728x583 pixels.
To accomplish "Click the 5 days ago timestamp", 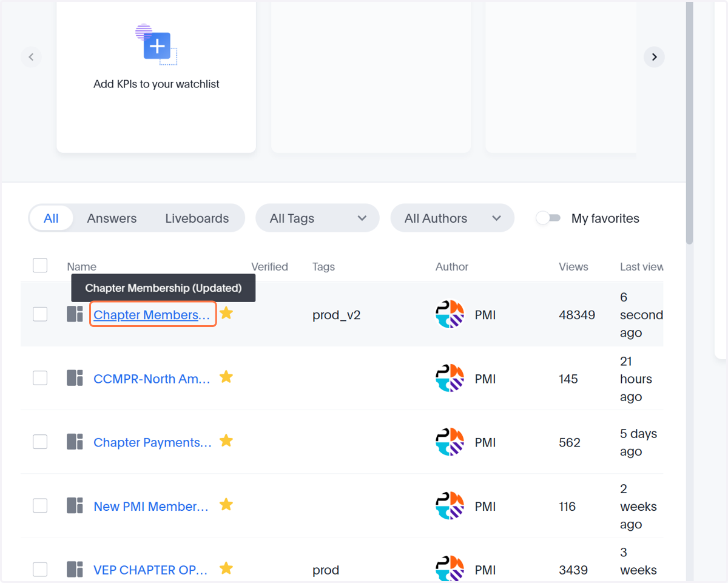I will coord(638,442).
